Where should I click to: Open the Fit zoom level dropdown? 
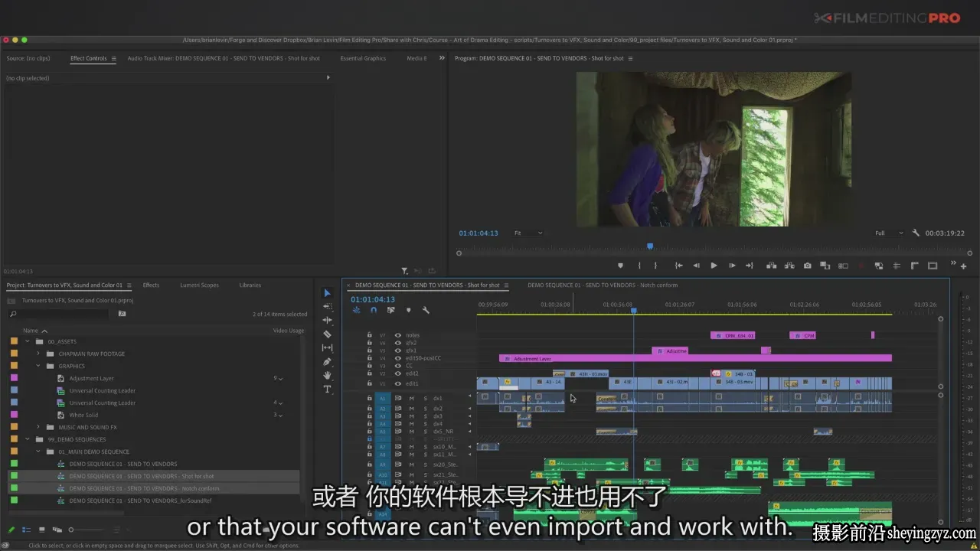[528, 233]
